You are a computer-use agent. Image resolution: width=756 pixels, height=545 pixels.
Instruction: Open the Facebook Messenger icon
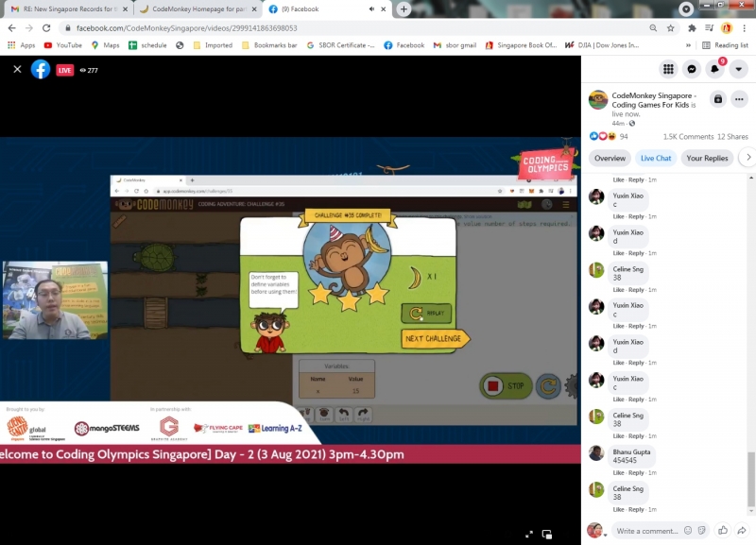[692, 69]
